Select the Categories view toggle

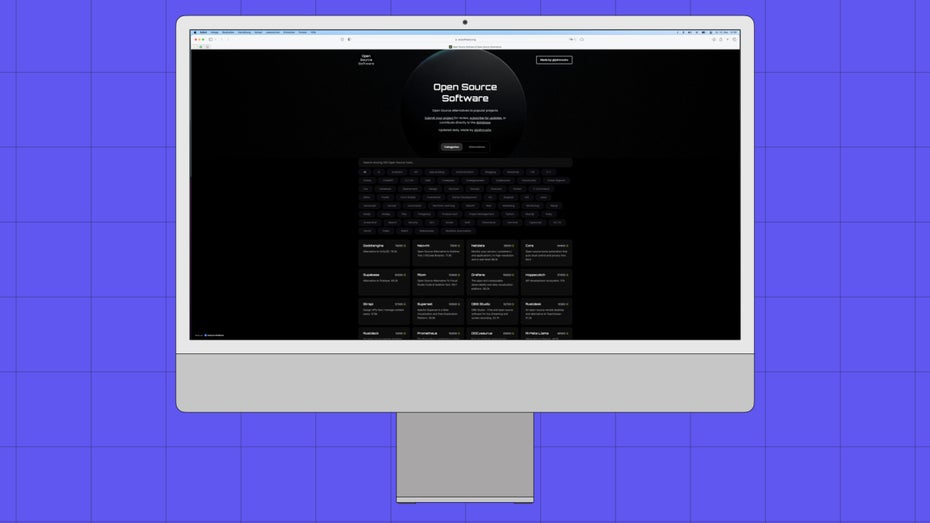tap(451, 147)
